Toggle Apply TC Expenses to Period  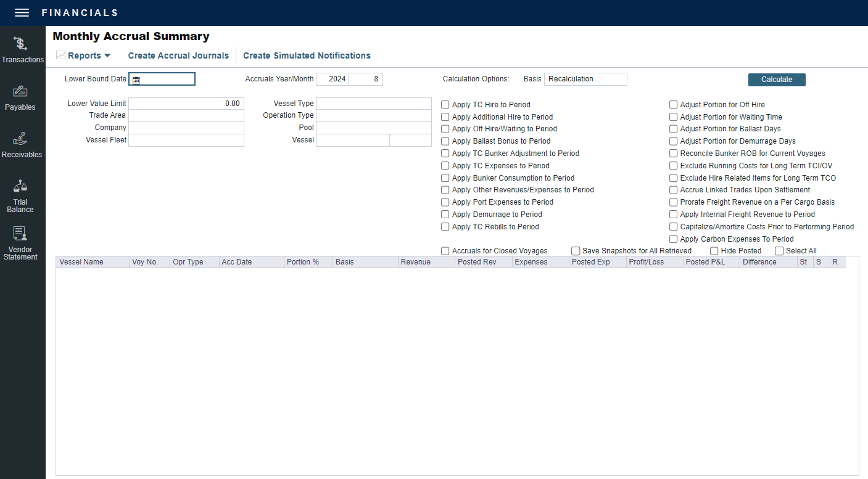(x=445, y=166)
